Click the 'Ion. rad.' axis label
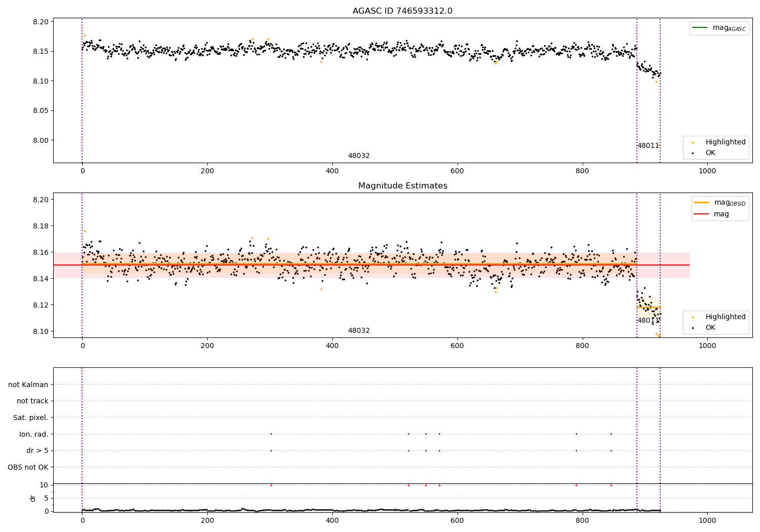Image resolution: width=760 pixels, height=532 pixels. [x=34, y=434]
